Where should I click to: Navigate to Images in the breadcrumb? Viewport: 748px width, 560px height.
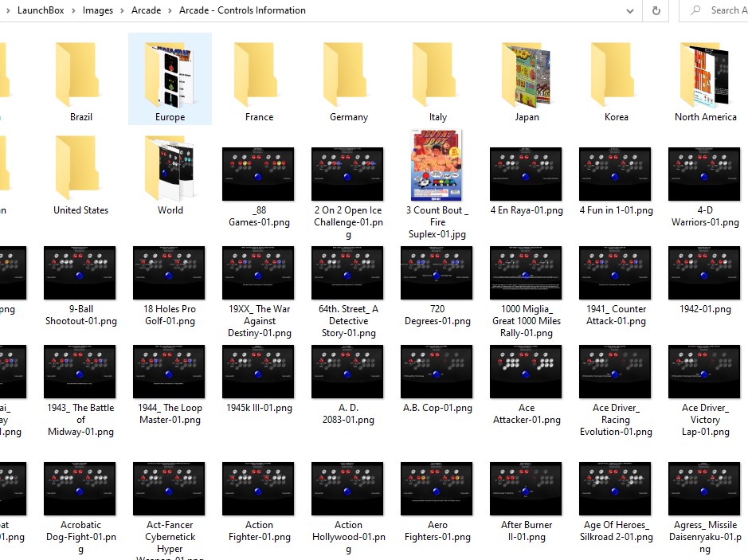pos(98,10)
